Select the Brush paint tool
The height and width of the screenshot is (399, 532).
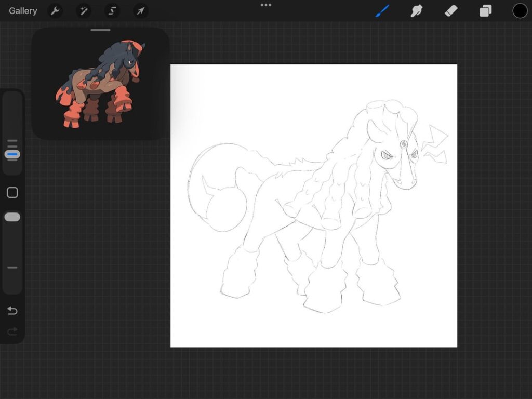click(x=382, y=11)
